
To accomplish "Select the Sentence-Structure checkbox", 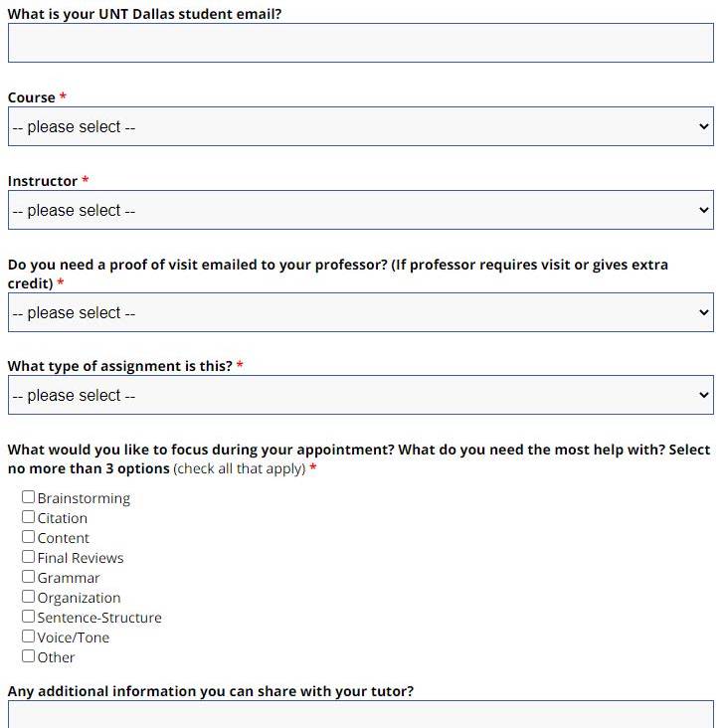I will [x=29, y=617].
